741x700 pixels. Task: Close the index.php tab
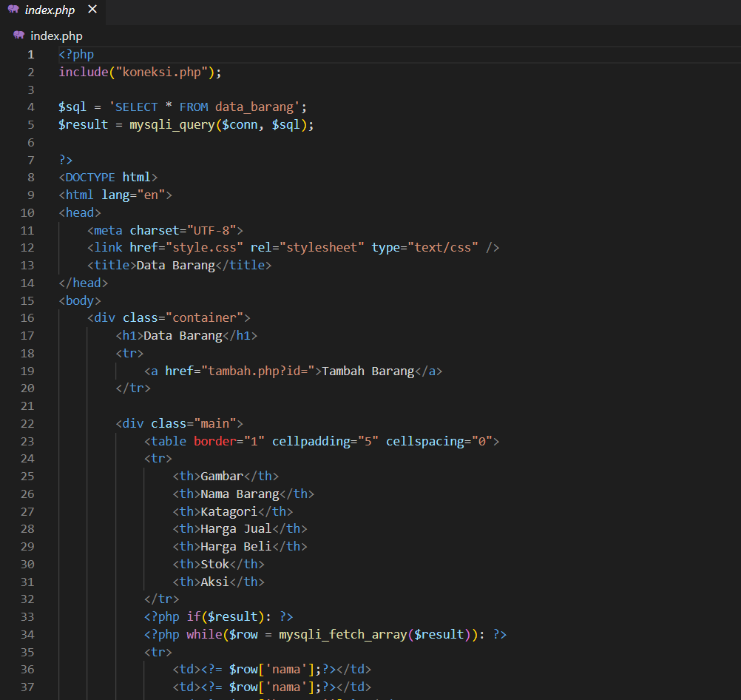point(92,10)
